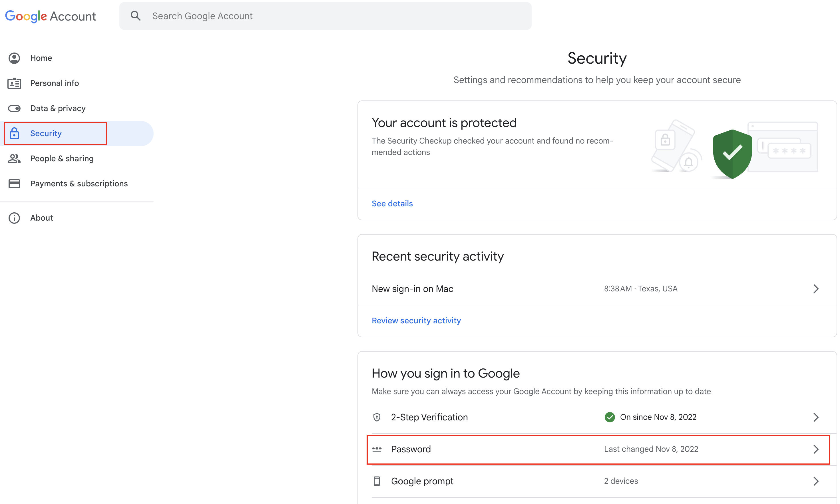
Task: Open the Personal info menu label
Action: point(54,83)
